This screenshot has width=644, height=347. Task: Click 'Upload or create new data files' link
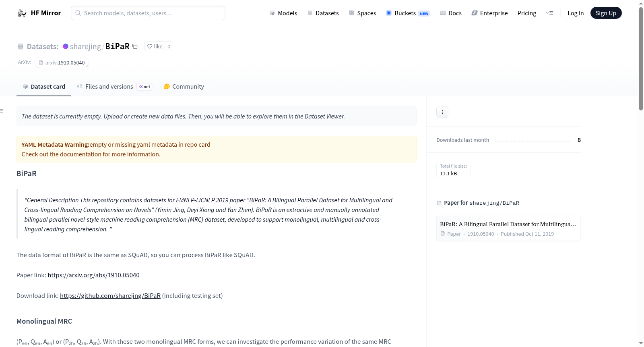[x=144, y=116]
